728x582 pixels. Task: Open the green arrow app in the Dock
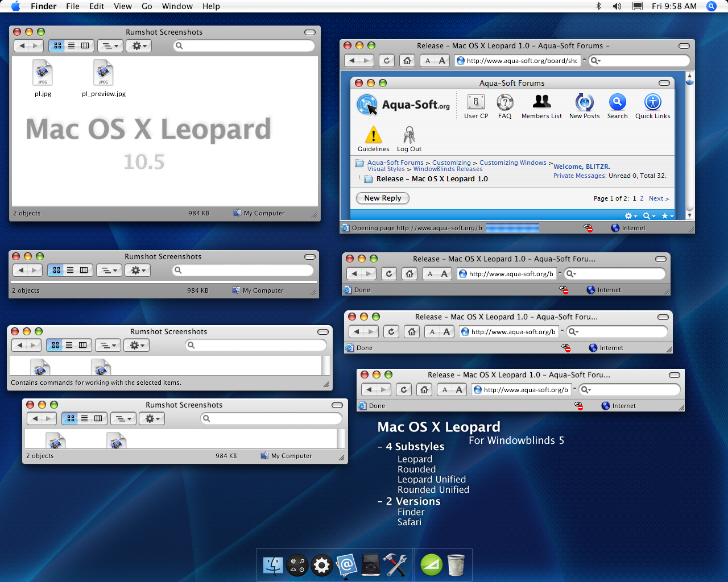(432, 566)
